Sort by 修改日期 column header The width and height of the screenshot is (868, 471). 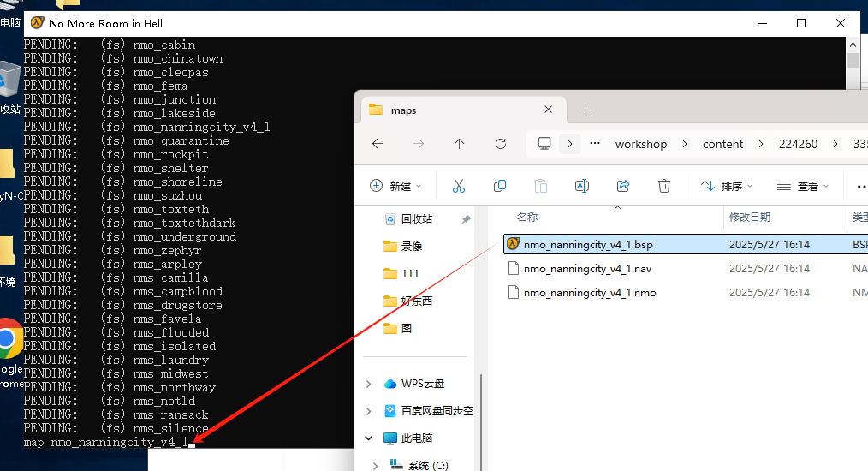[750, 218]
